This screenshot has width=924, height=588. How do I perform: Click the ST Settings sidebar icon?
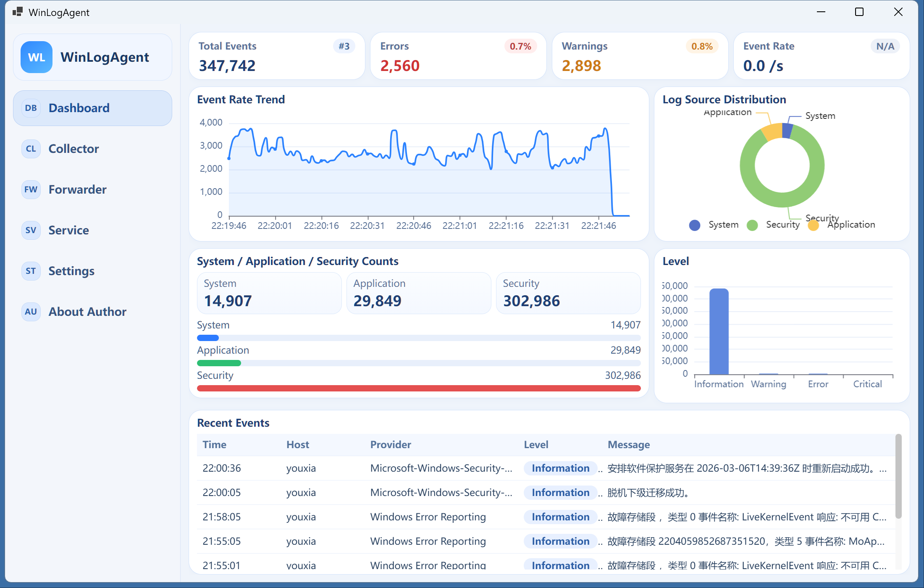(x=31, y=271)
